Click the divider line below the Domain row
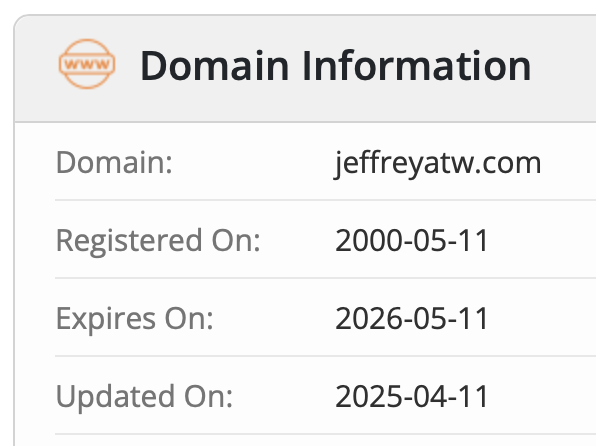Image resolution: width=596 pixels, height=446 pixels. pos(325,200)
